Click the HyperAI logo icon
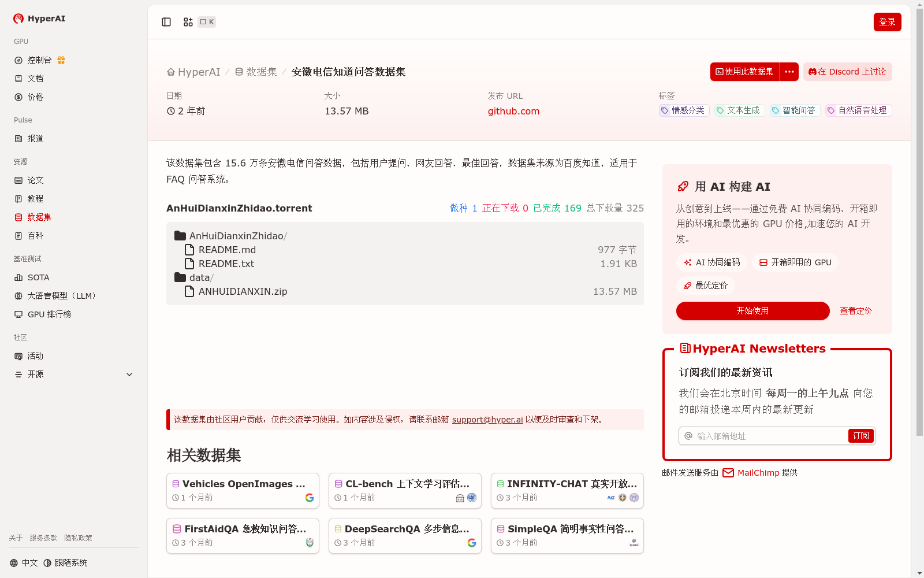Screen dimensions: 924x578 click(18, 18)
